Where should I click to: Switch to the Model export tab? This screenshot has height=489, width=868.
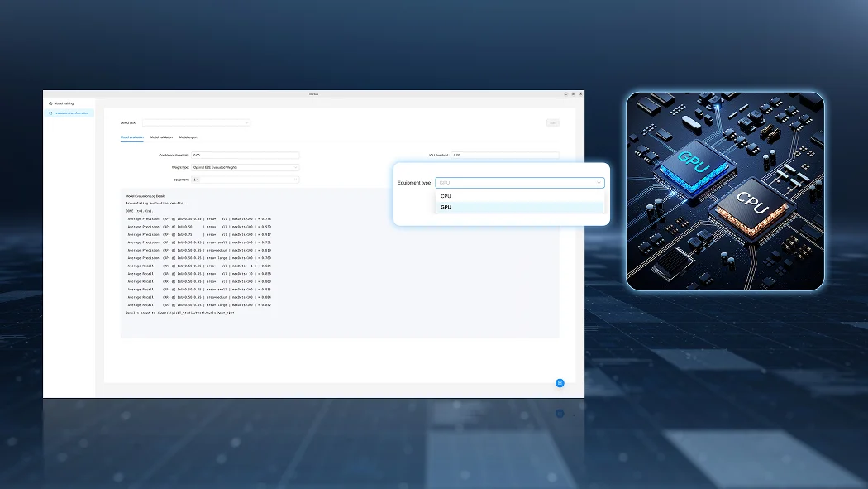(188, 137)
